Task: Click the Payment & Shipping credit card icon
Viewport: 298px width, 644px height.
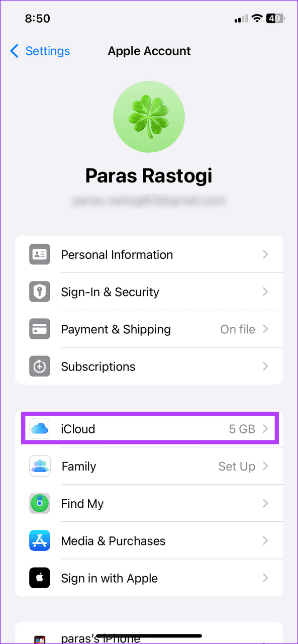Action: click(39, 329)
